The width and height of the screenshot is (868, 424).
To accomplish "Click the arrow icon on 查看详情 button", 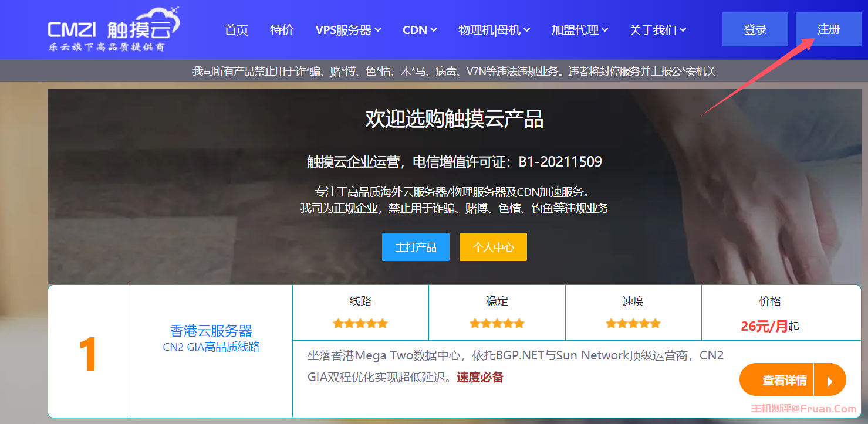I will coord(830,381).
